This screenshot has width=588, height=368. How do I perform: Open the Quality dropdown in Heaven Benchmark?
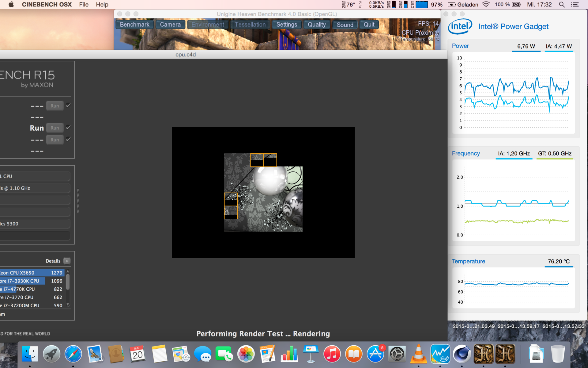[317, 25]
